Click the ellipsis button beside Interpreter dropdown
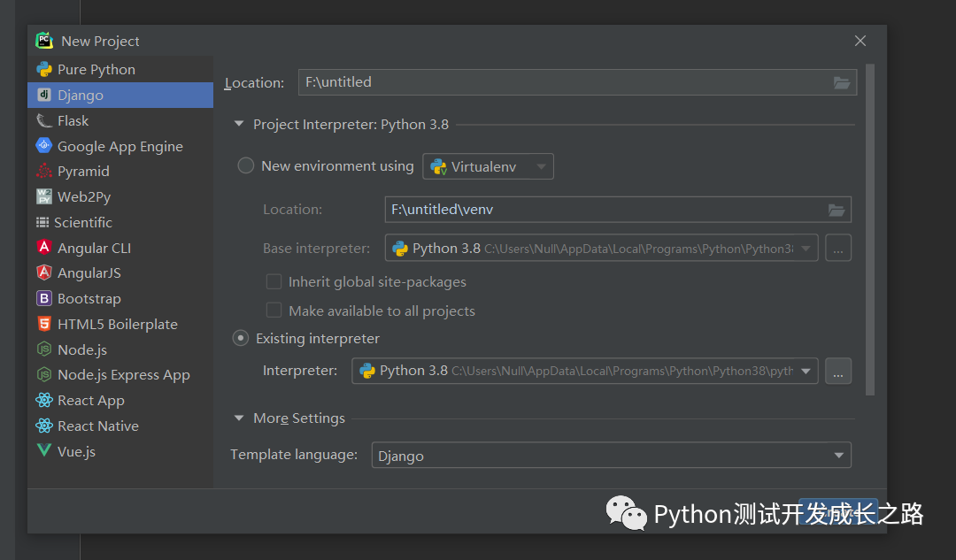 [838, 372]
